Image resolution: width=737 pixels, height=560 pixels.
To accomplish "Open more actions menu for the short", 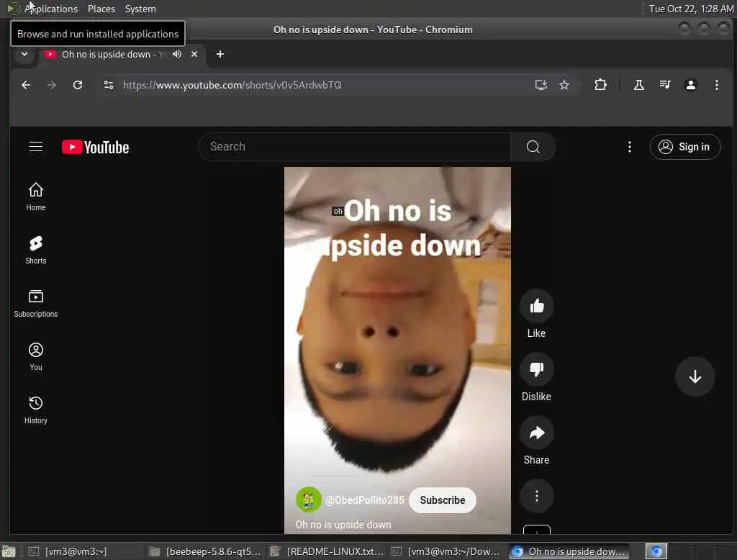I will (536, 496).
